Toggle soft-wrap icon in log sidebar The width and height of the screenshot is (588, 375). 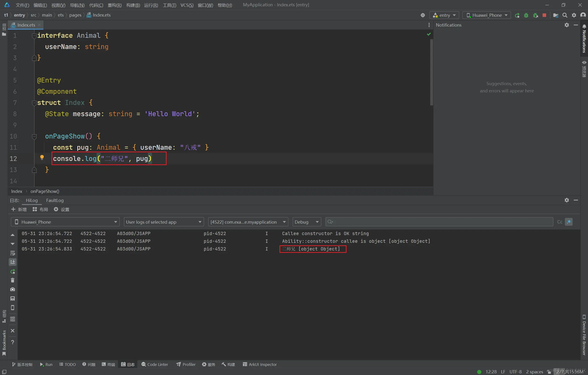pos(13,253)
